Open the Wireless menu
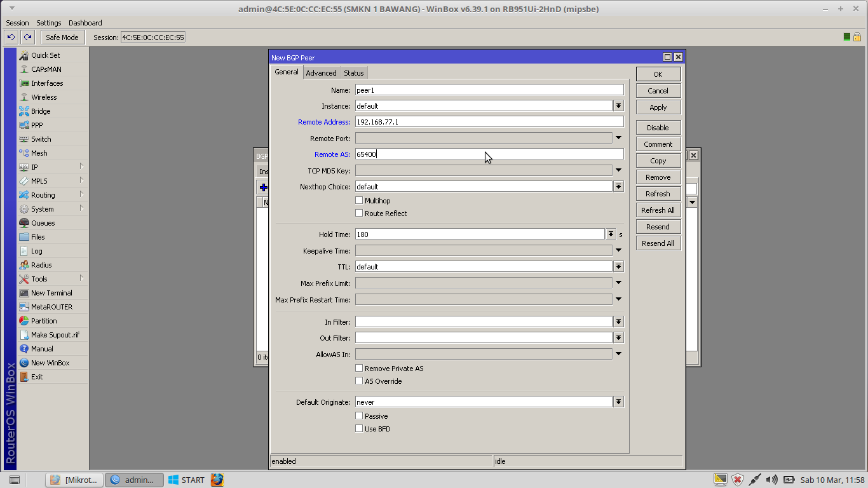868x488 pixels. (x=42, y=97)
